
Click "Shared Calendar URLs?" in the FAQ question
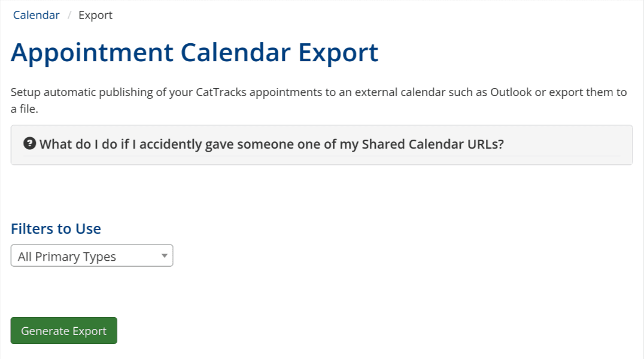(433, 144)
